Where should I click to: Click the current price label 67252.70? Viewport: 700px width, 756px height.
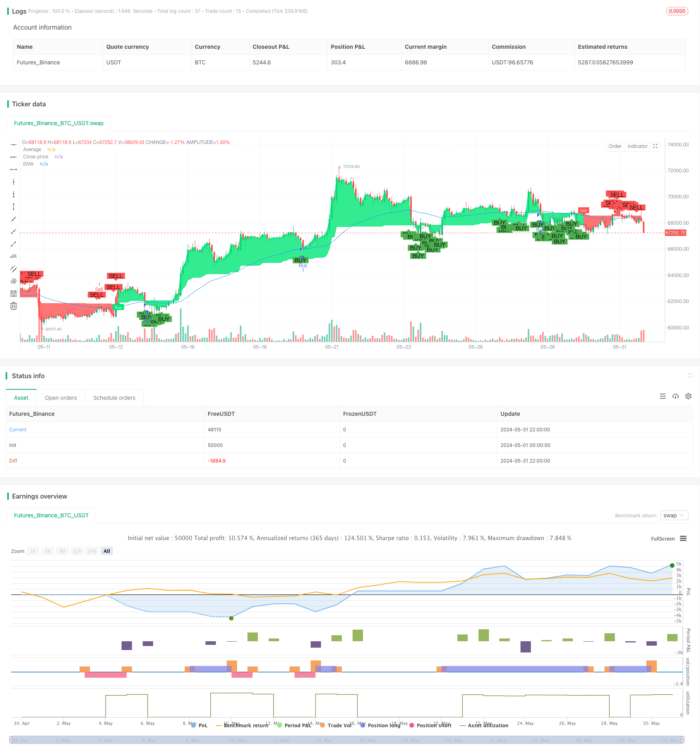click(x=676, y=233)
